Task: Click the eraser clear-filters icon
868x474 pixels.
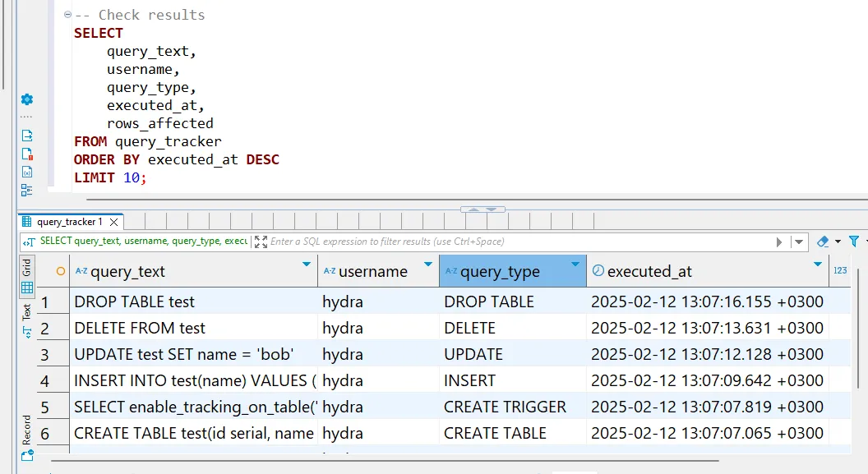Action: (823, 242)
